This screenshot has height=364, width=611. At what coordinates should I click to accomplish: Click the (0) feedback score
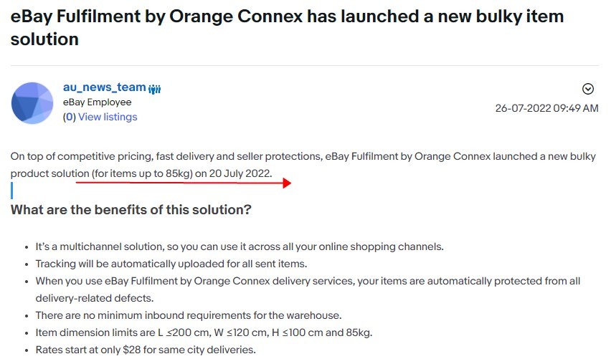(69, 117)
